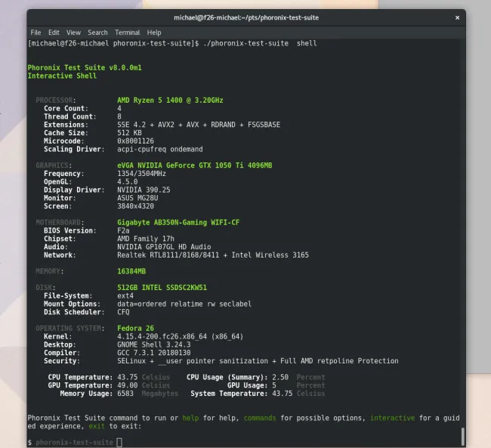Click the phoronix-test-suite prompt cursor
The height and width of the screenshot is (448, 491).
click(x=119, y=443)
